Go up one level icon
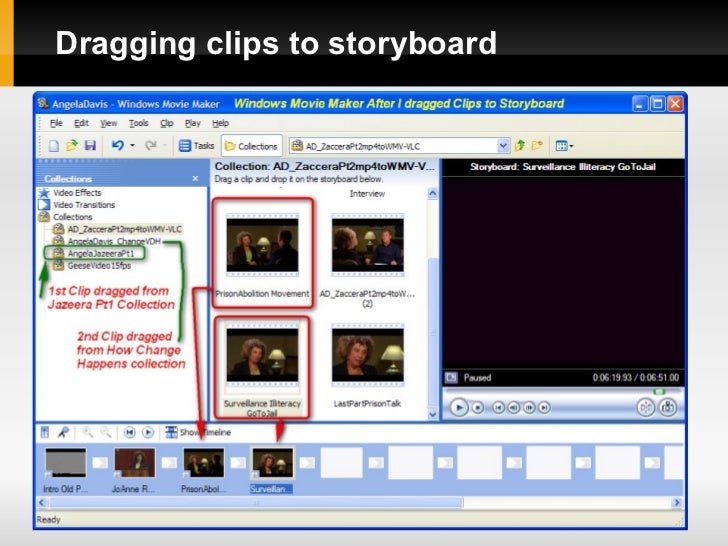Image resolution: width=728 pixels, height=546 pixels. tap(520, 146)
